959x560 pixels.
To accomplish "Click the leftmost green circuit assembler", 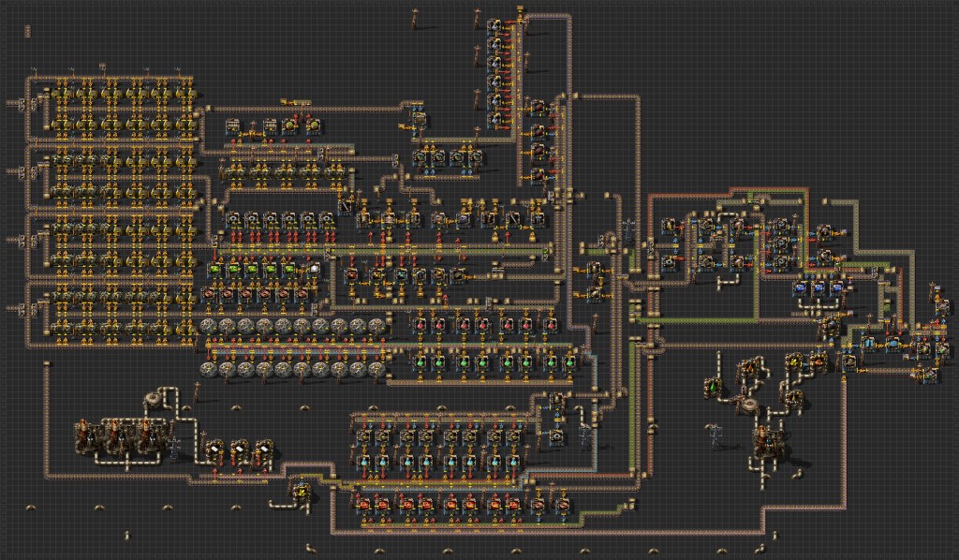I will click(x=214, y=269).
